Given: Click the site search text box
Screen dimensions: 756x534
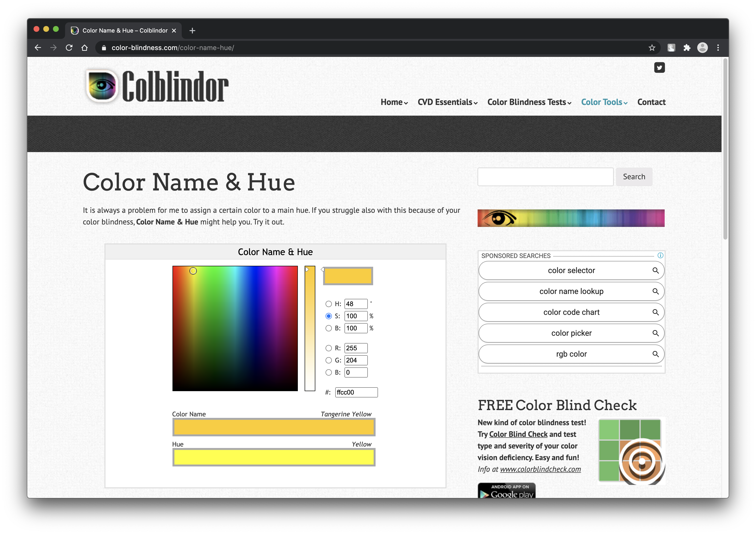Looking at the screenshot, I should click(x=545, y=177).
